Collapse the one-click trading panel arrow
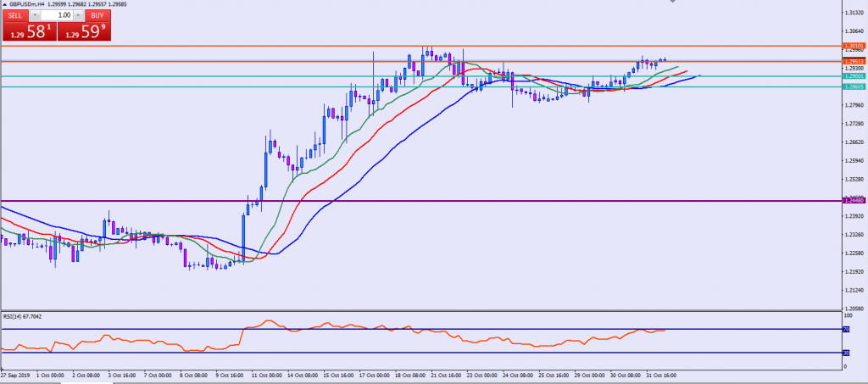 click(x=4, y=5)
